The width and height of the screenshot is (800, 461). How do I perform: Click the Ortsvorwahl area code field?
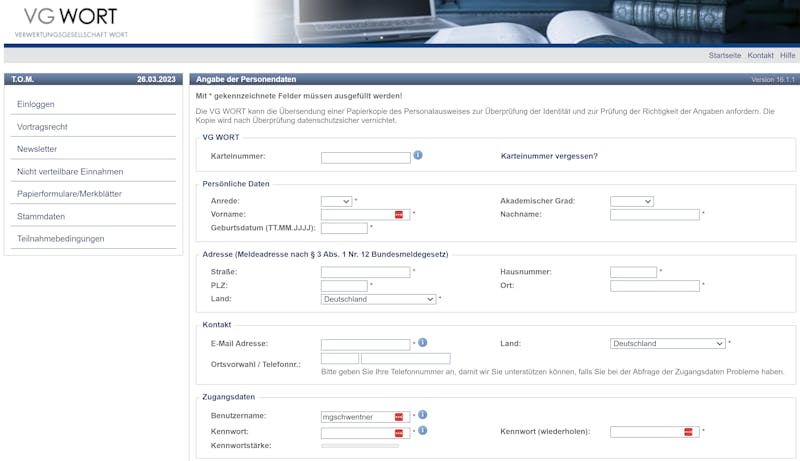click(x=340, y=358)
